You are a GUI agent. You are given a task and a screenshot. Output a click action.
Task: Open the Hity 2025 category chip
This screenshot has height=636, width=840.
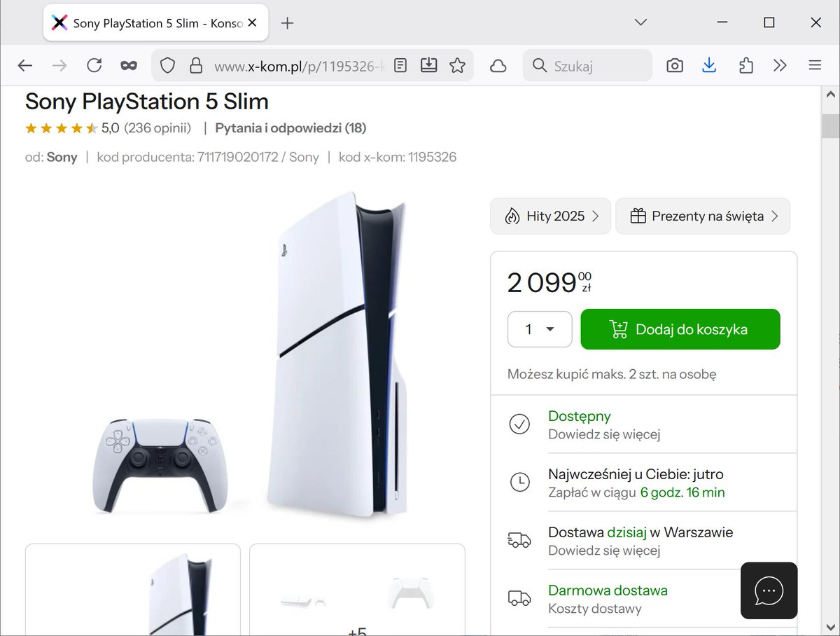(x=550, y=216)
